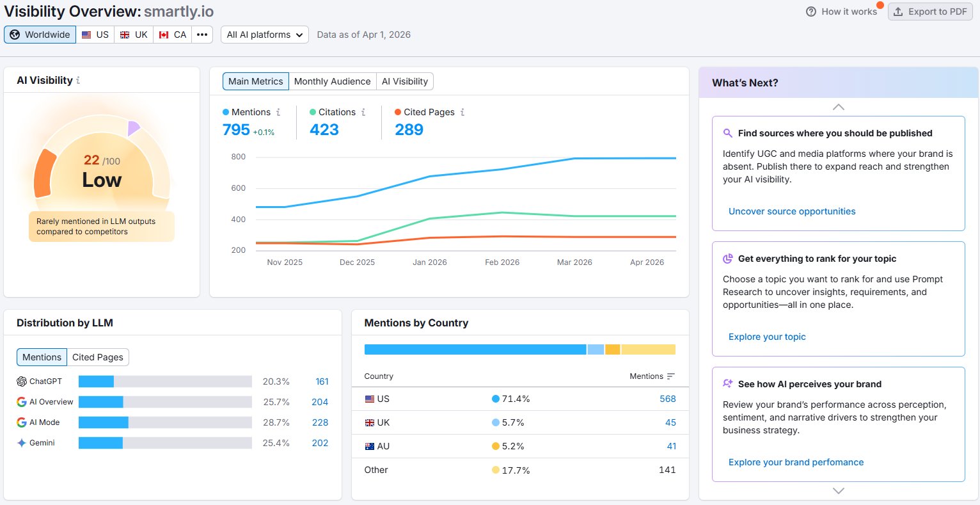Select the CA region filter
This screenshot has width=980, height=505.
171,35
